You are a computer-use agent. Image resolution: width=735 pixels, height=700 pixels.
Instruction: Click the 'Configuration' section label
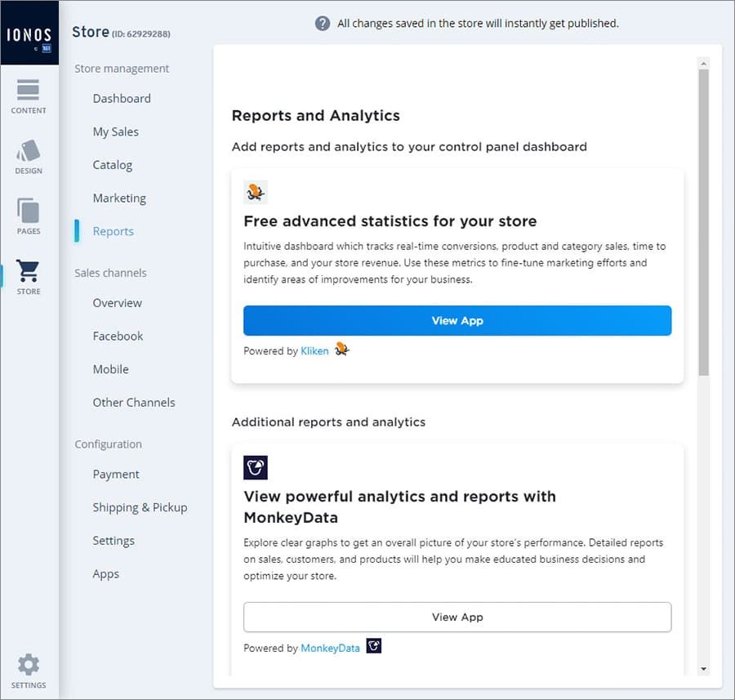[109, 444]
